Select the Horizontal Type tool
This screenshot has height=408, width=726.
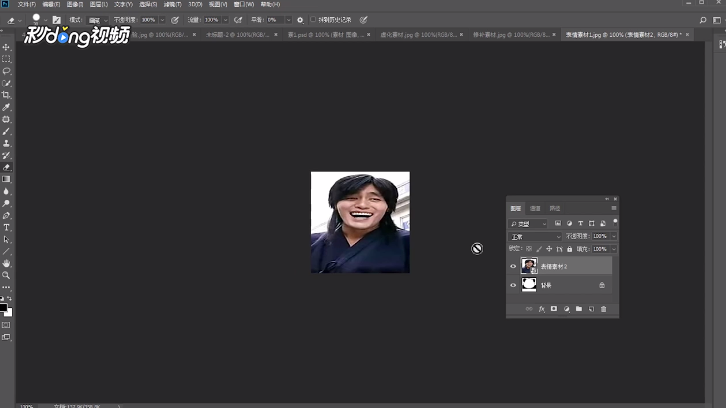(x=6, y=227)
